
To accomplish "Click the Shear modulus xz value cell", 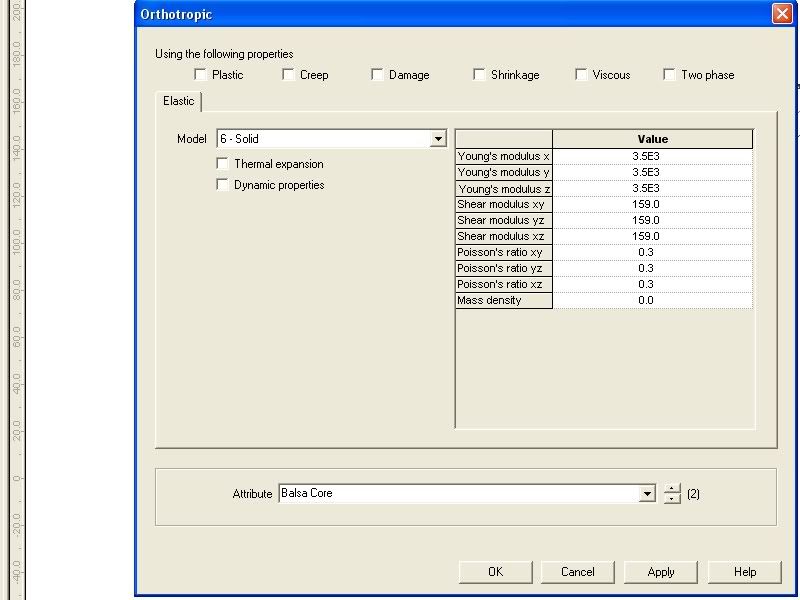I will pos(653,236).
